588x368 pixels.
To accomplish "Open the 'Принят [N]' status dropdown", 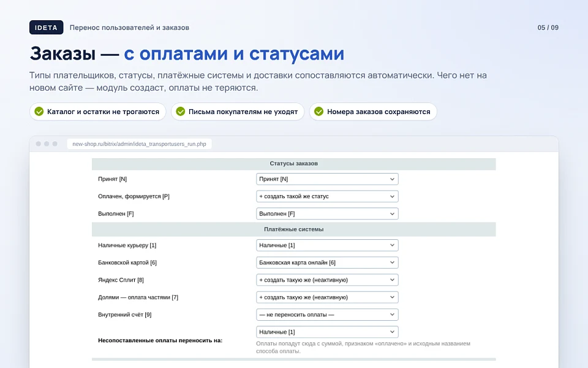I will click(327, 179).
